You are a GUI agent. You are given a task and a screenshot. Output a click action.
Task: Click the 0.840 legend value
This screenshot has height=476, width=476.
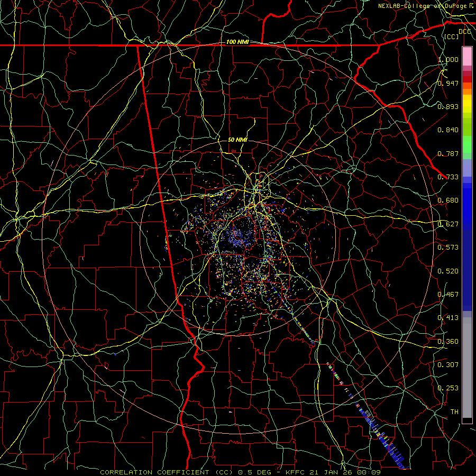(x=448, y=130)
